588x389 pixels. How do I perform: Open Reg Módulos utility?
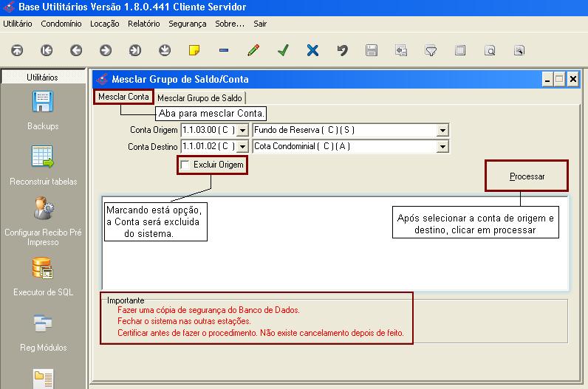tap(43, 333)
